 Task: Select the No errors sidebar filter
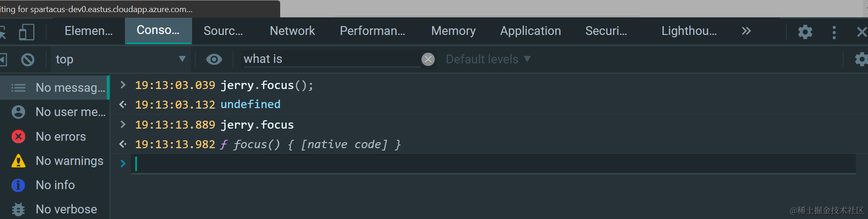pos(61,137)
